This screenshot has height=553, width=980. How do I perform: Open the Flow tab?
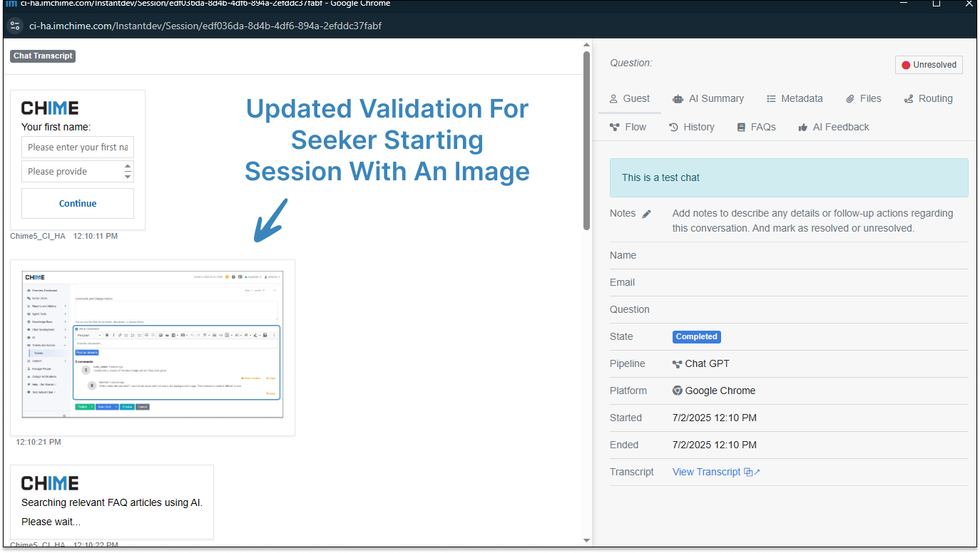pos(628,127)
